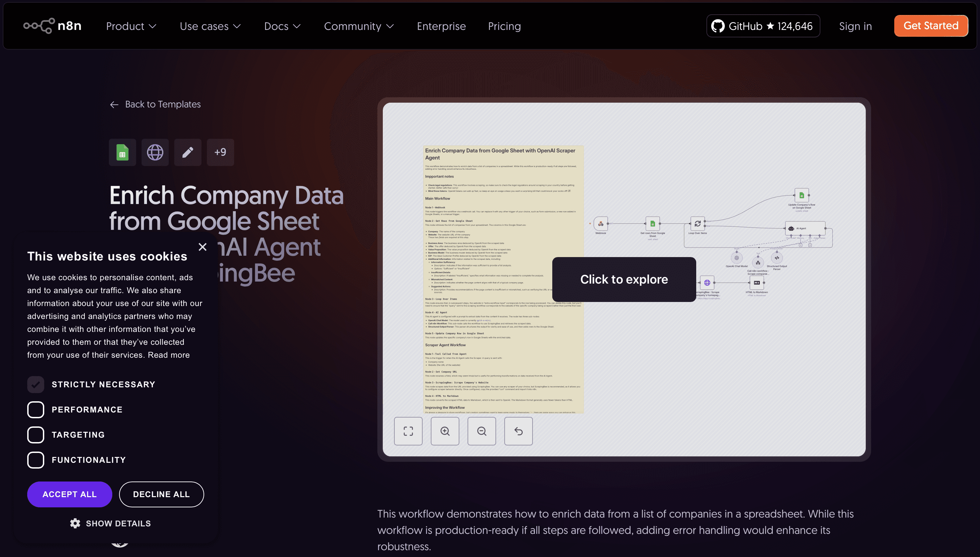Expand the Community dropdown menu
This screenshot has height=557, width=980.
pos(359,26)
